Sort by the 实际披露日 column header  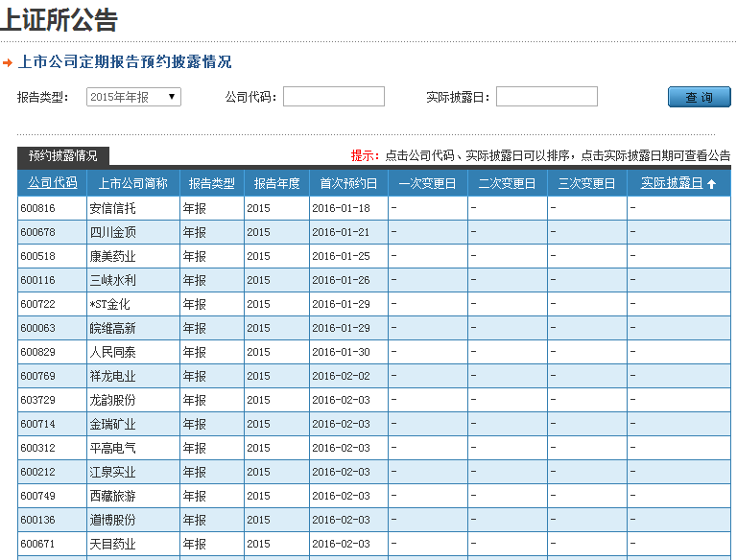click(x=672, y=183)
